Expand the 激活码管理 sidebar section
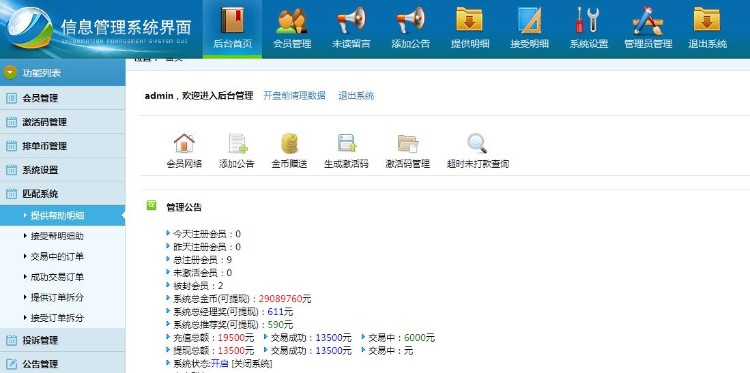The height and width of the screenshot is (373, 750). click(x=63, y=122)
